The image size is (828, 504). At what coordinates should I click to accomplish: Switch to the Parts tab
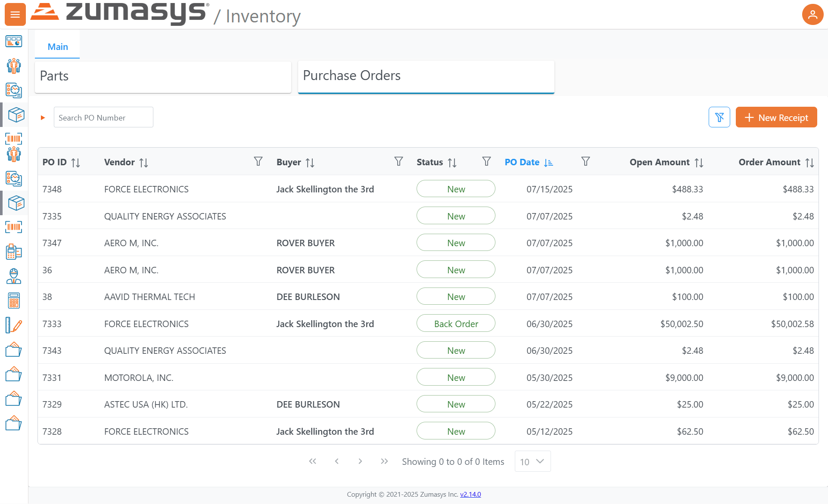tap(162, 77)
